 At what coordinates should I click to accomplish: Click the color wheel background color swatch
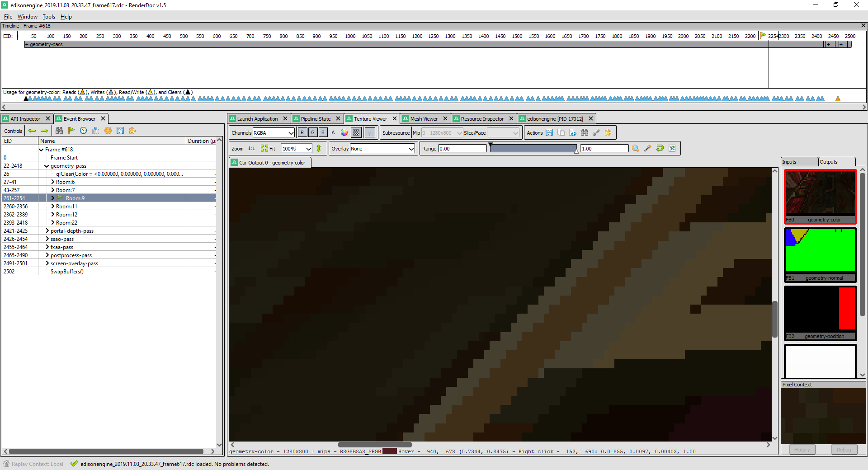(x=344, y=132)
